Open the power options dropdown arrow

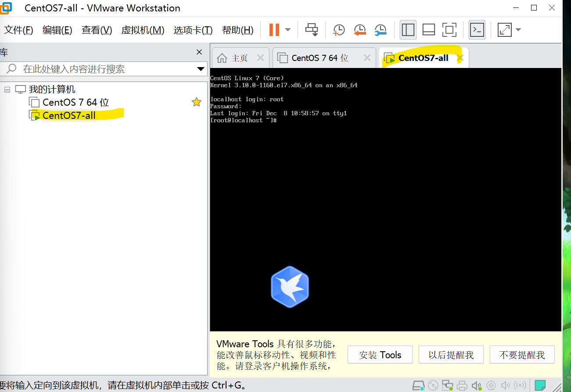(x=288, y=30)
